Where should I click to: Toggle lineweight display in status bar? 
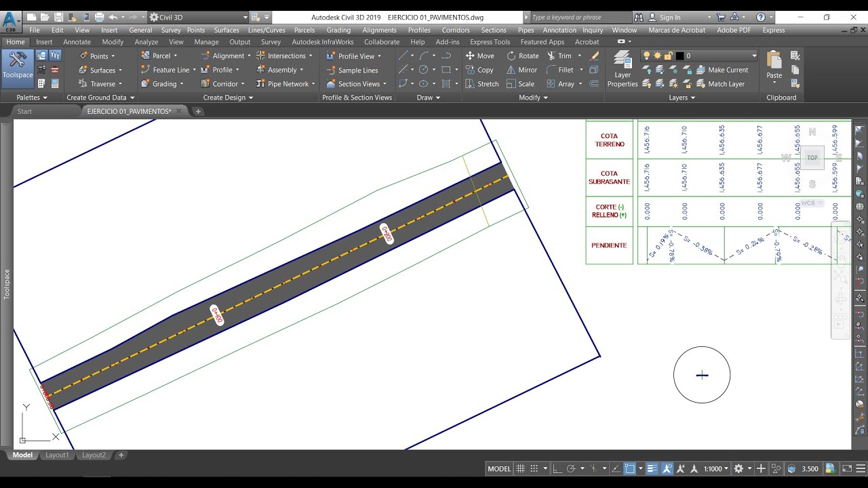[x=652, y=468]
